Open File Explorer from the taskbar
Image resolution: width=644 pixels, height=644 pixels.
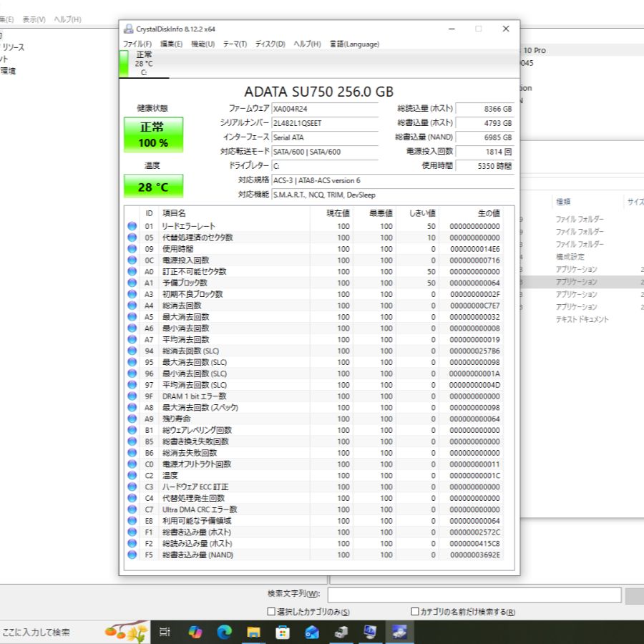tap(253, 632)
